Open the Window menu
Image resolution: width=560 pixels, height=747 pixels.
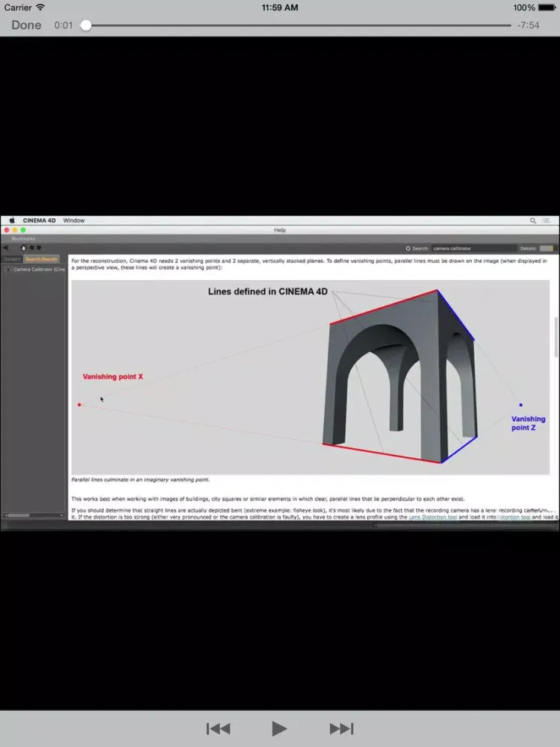point(74,220)
